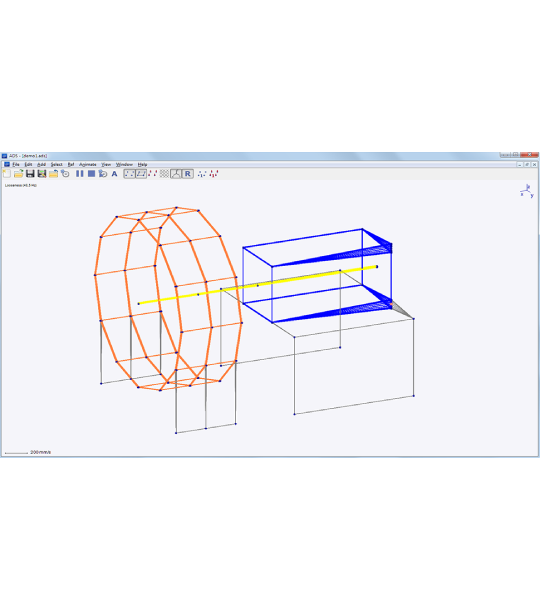
Task: Click the animation settings clock icon
Action: click(103, 174)
